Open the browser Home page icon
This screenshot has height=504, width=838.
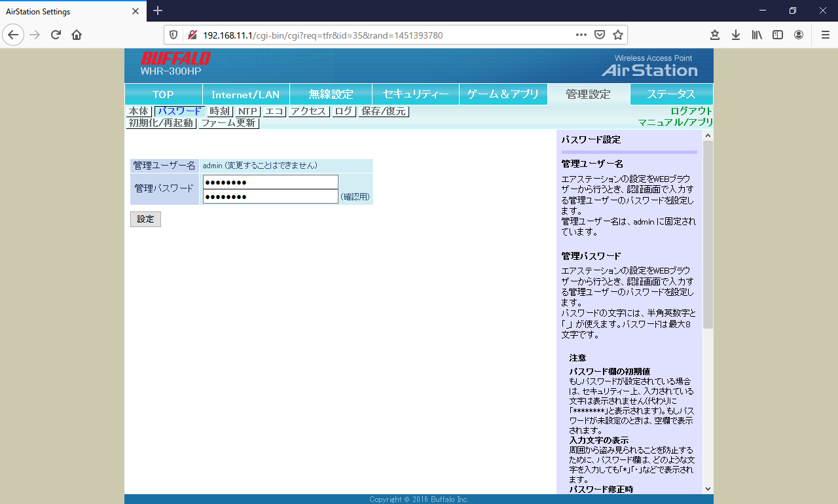(x=77, y=35)
